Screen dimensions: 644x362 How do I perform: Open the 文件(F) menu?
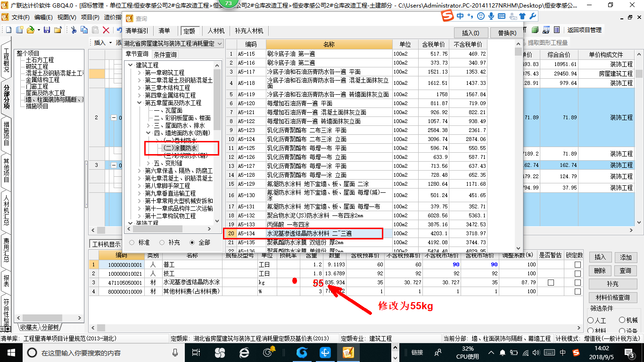point(20,17)
